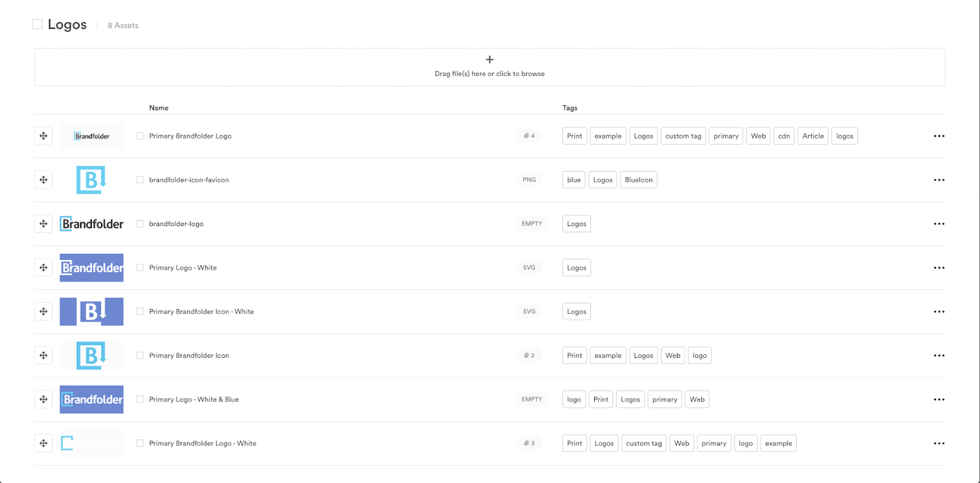Click the 2 attachments badge on Primary Brandfolder Icon
The image size is (980, 483).
[x=529, y=356]
